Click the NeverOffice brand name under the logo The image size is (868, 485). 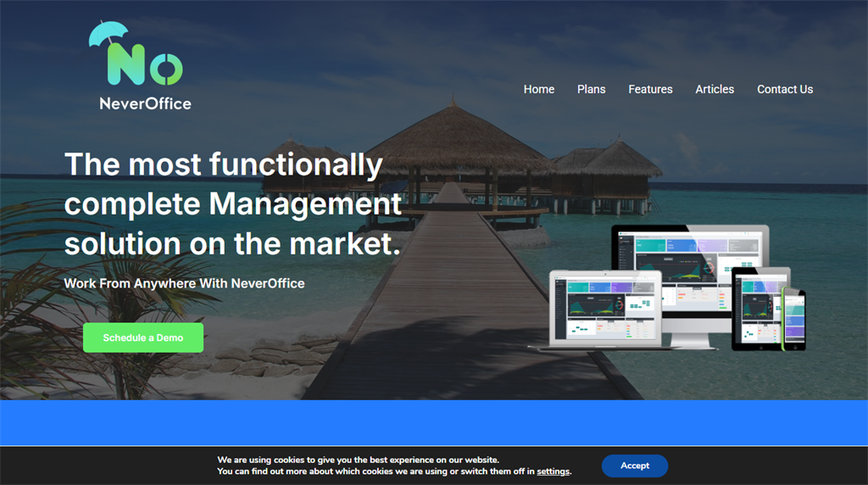(x=145, y=103)
